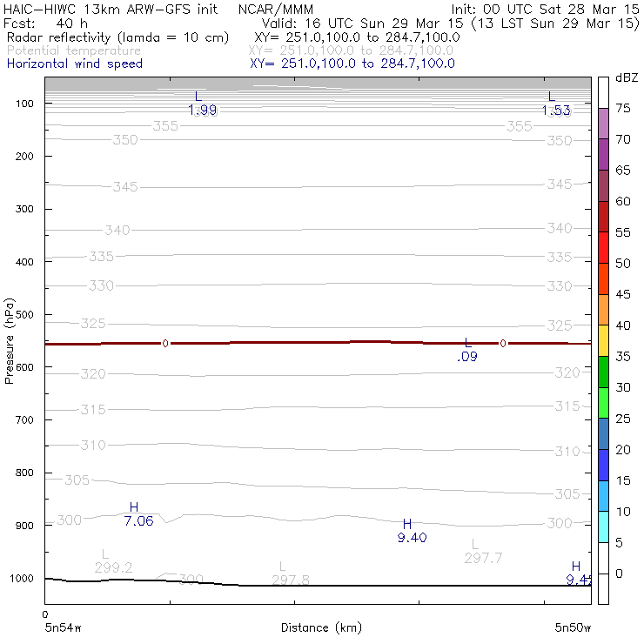The height and width of the screenshot is (644, 644).
Task: Click the gray '297.7' temperature minimum value
Action: (x=483, y=558)
